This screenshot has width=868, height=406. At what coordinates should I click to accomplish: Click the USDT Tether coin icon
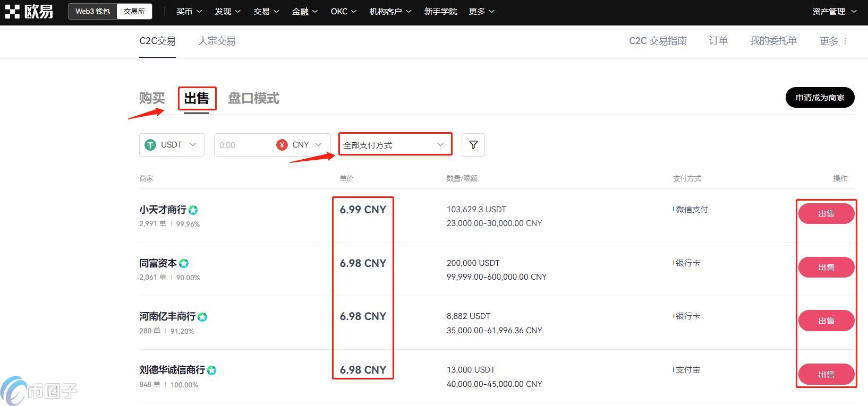[151, 145]
